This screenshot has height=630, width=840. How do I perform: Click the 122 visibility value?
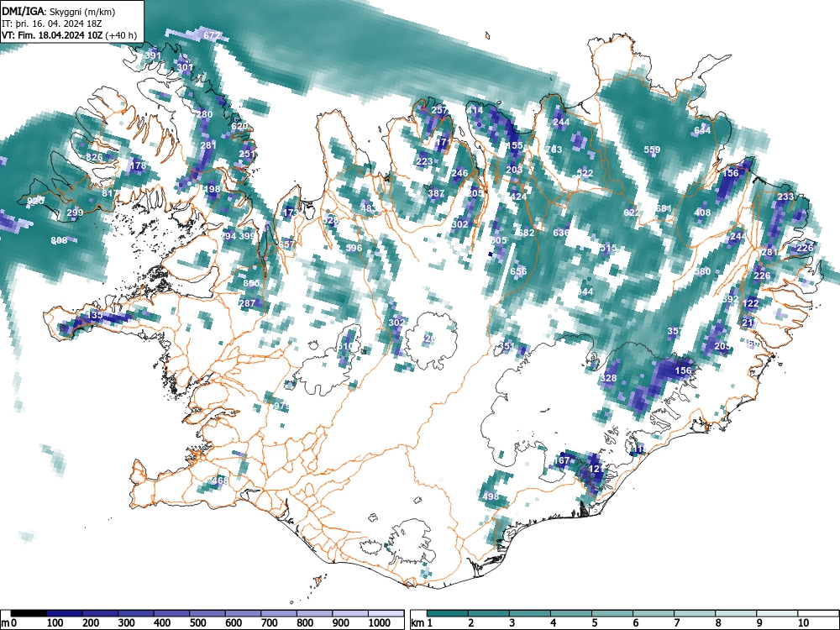[751, 303]
